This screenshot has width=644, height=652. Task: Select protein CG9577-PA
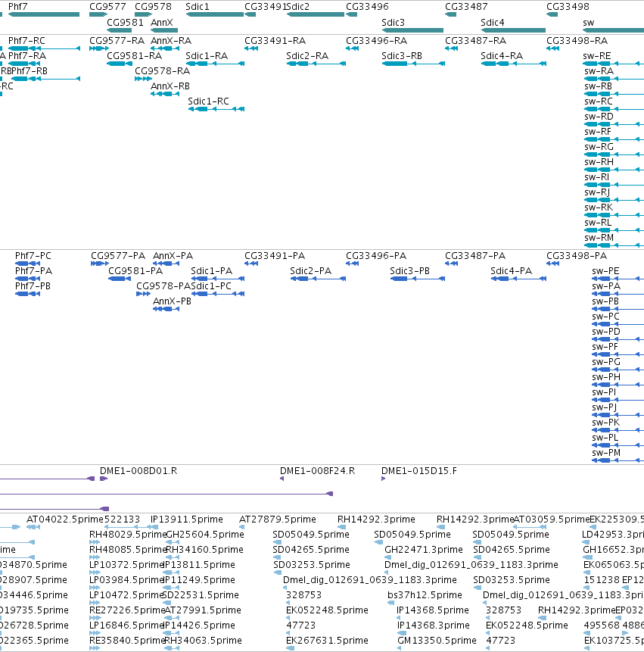100,264
